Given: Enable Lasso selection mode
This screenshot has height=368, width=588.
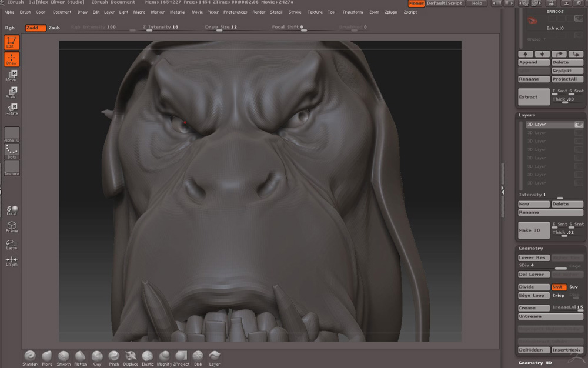Looking at the screenshot, I should tap(12, 245).
